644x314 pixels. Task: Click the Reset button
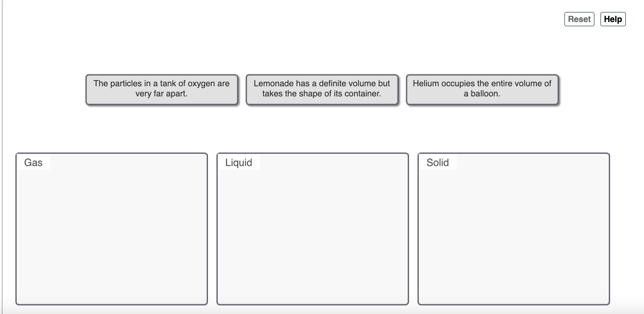pyautogui.click(x=579, y=19)
